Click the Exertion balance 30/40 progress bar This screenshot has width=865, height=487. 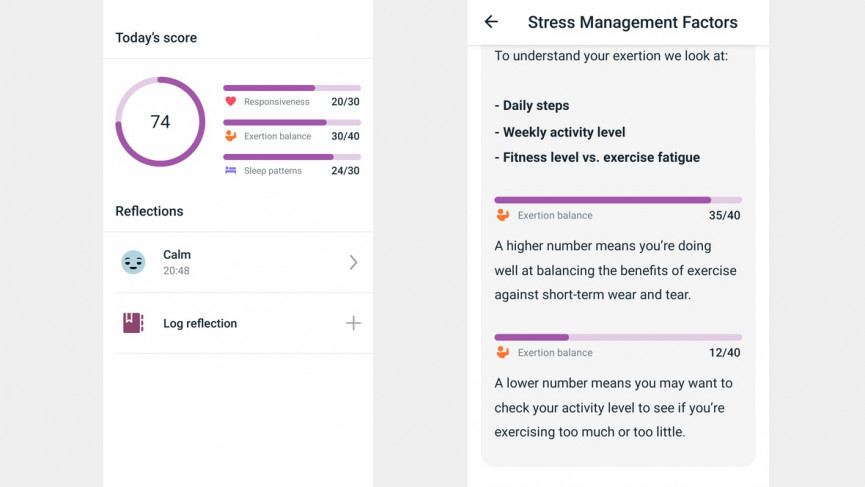[291, 122]
